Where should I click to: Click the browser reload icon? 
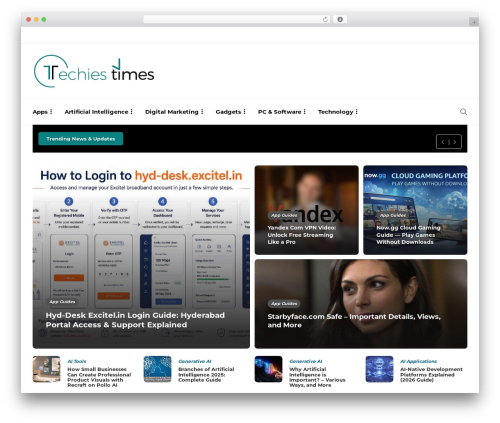click(x=325, y=20)
